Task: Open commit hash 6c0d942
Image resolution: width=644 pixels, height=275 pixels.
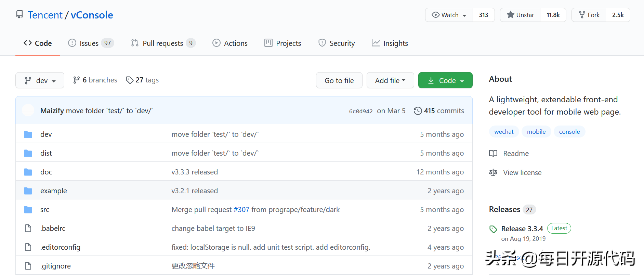Action: coord(361,111)
